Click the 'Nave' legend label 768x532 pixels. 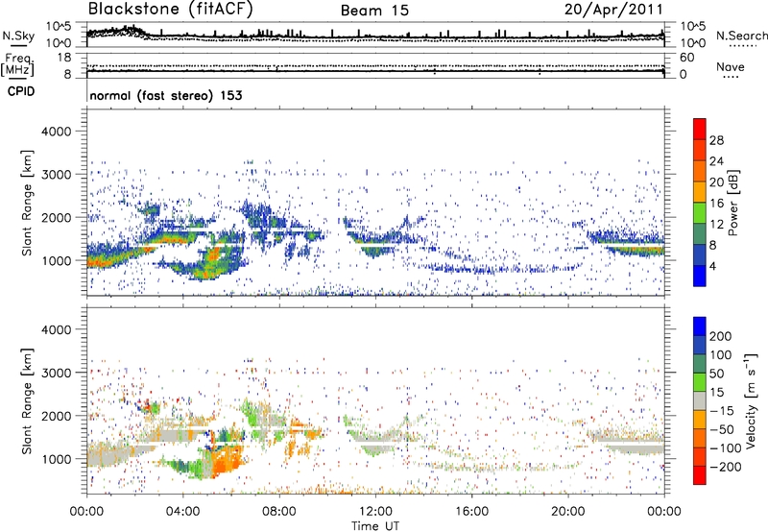pyautogui.click(x=731, y=67)
